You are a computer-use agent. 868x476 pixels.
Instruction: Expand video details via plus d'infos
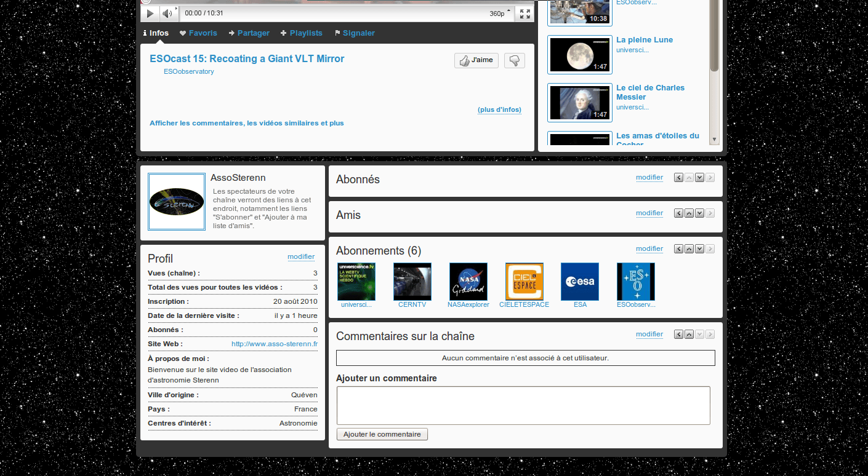point(499,110)
